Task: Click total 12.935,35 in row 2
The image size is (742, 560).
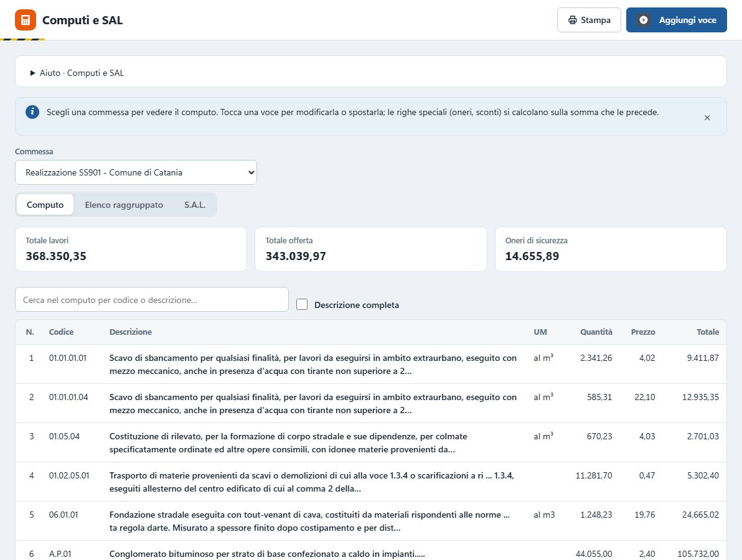Action: click(700, 397)
